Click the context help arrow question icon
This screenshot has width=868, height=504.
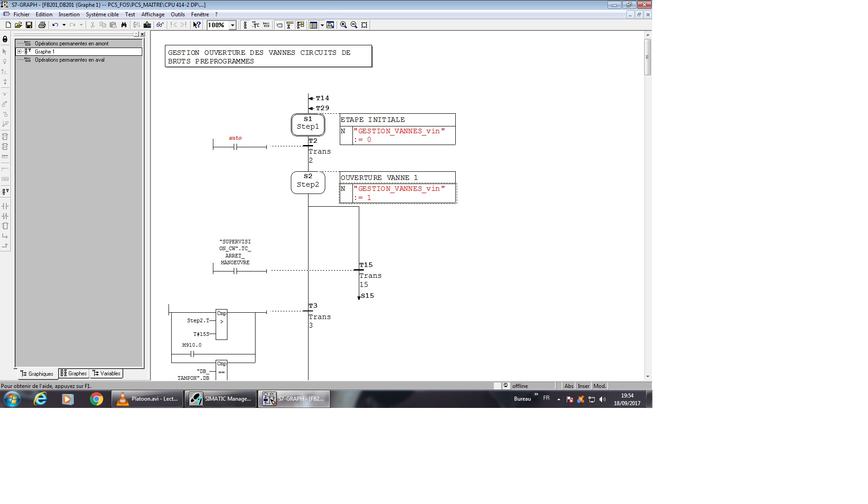click(x=197, y=25)
